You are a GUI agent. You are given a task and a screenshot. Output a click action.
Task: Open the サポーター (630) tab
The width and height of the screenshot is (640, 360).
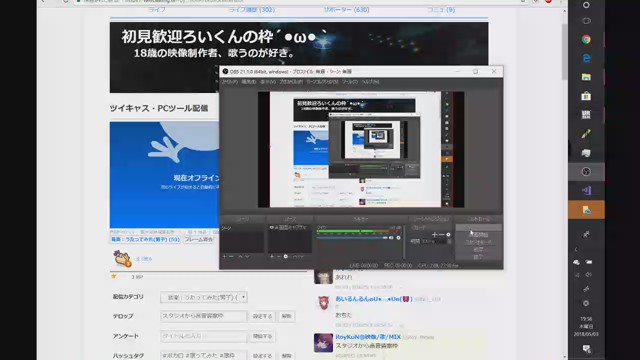pyautogui.click(x=347, y=9)
